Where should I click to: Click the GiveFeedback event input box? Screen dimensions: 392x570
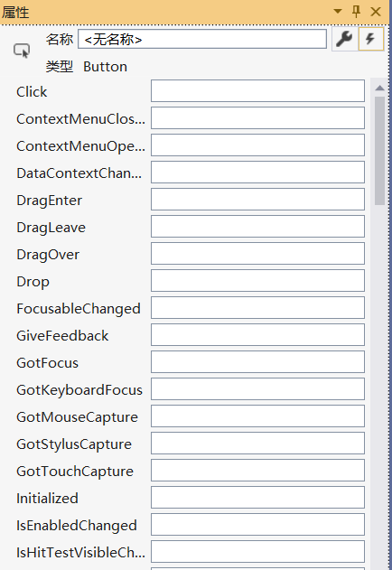(257, 335)
